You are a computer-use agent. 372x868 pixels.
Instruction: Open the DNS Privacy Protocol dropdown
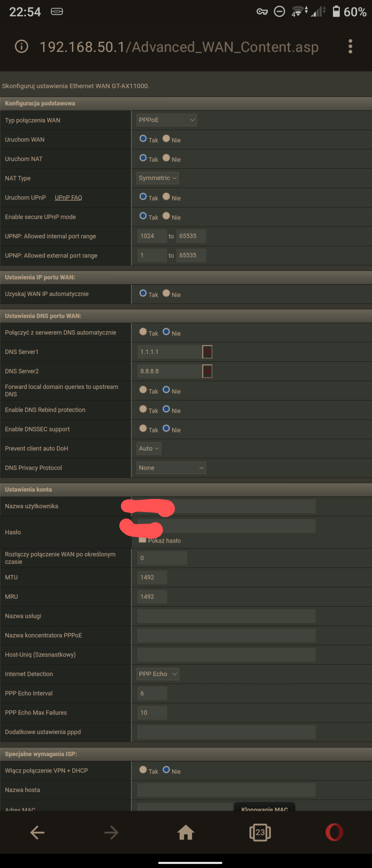(171, 468)
